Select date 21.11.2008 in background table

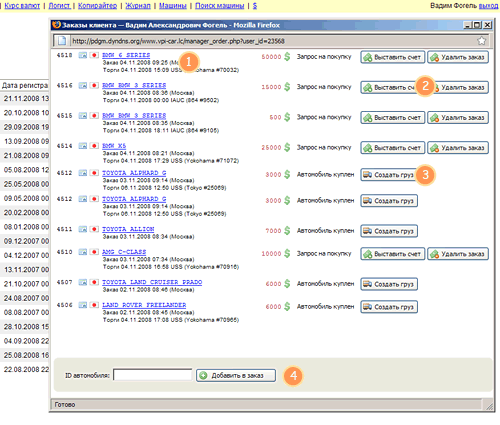[26, 99]
